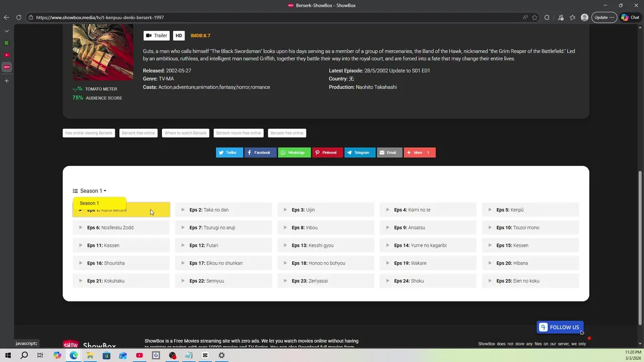Open Copilot Chat in browser toolbar
Screen dimensions: 644x362
(x=630, y=17)
